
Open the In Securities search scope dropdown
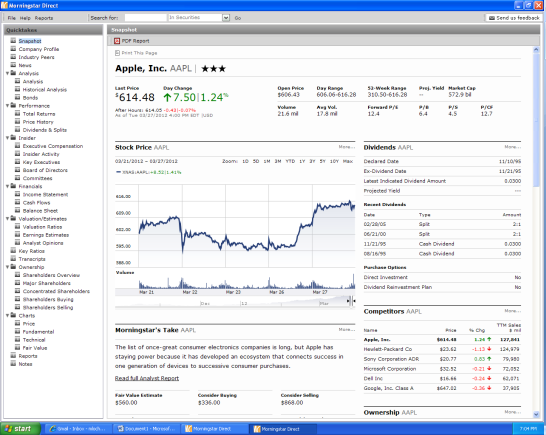coord(226,18)
